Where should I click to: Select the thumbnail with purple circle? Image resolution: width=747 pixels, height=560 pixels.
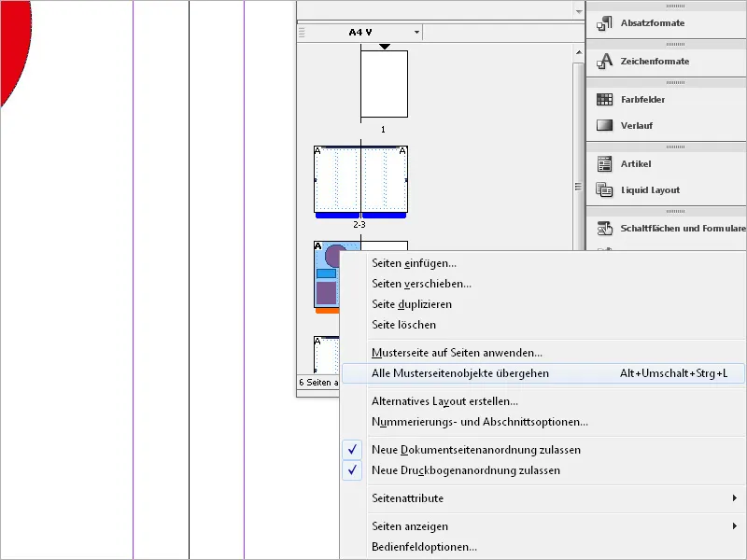click(x=326, y=274)
